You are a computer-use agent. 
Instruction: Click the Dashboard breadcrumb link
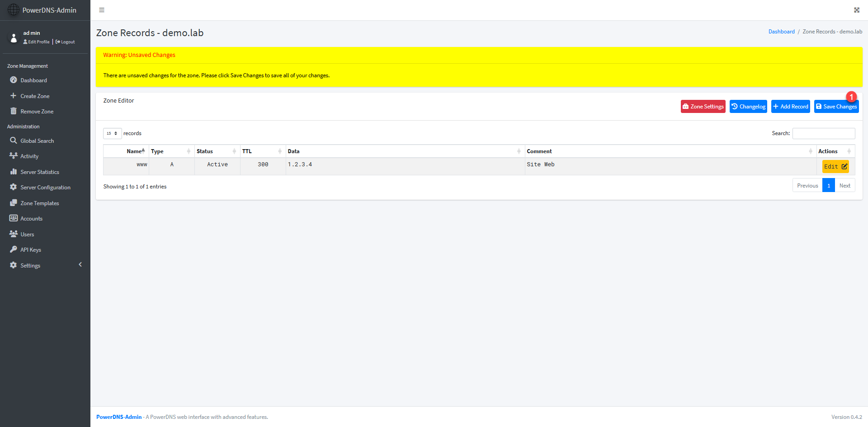[781, 32]
